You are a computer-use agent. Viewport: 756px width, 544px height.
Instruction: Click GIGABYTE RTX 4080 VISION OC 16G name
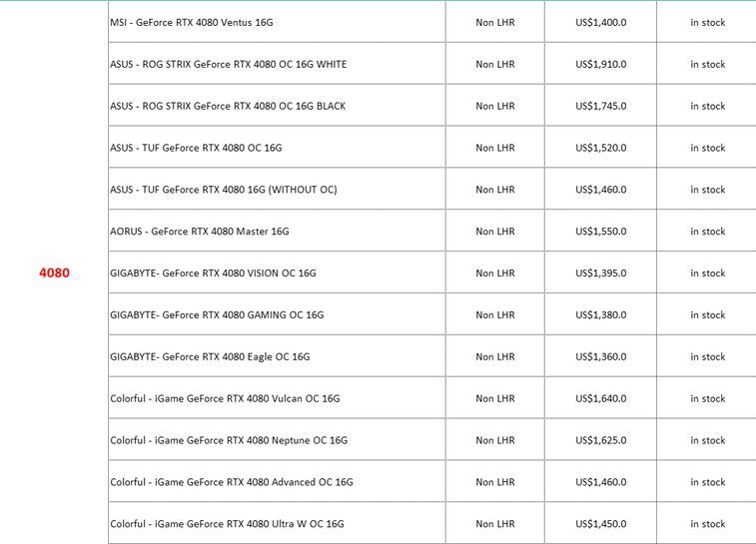click(213, 273)
